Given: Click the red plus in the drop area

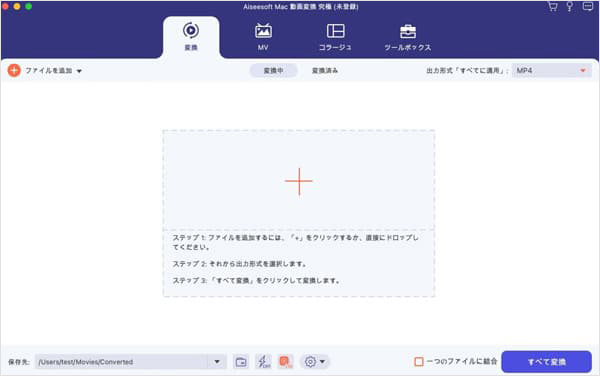Looking at the screenshot, I should (299, 181).
